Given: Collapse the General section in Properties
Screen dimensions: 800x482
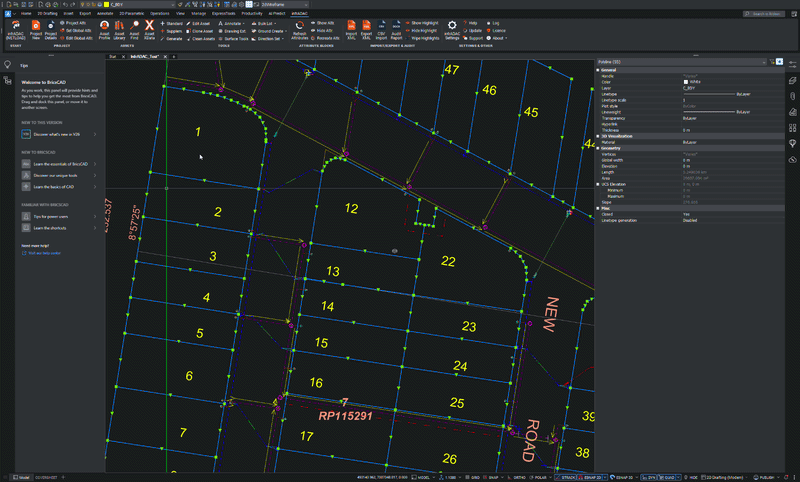Looking at the screenshot, I should pos(598,70).
